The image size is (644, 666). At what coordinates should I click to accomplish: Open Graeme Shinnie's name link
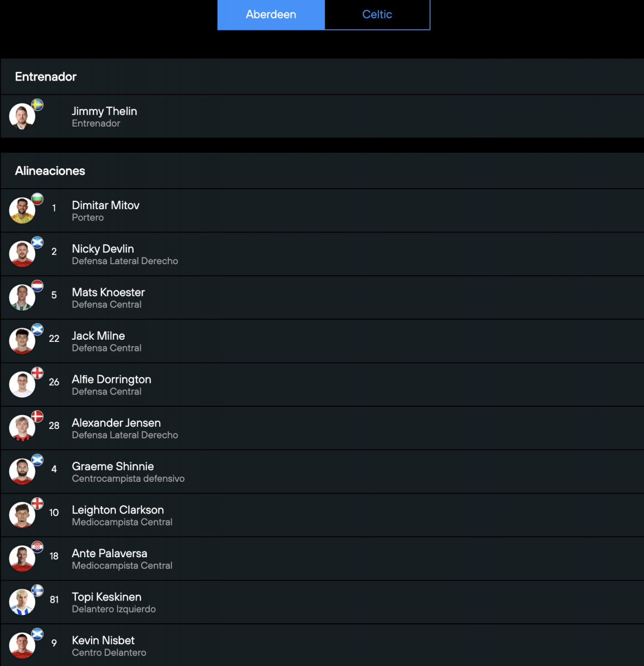113,466
